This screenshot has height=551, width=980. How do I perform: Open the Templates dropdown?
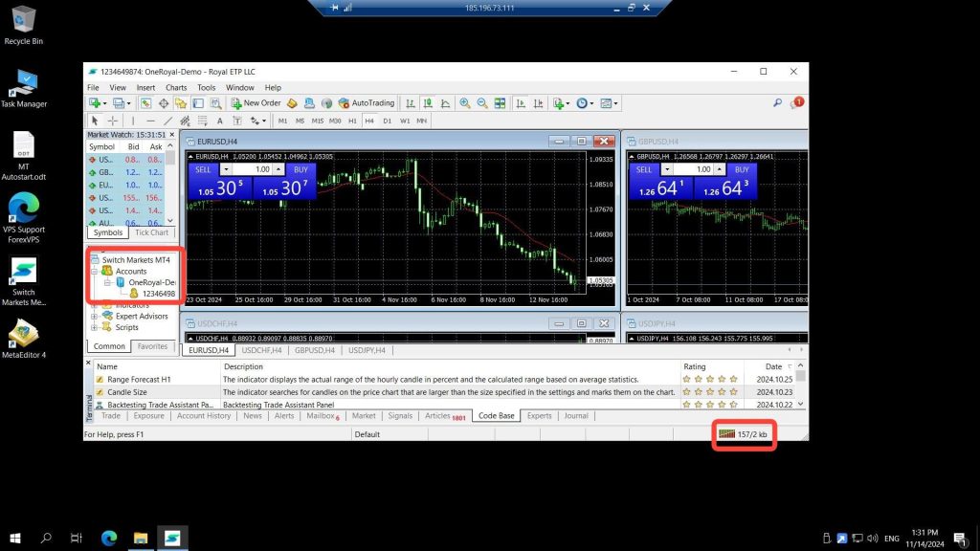608,103
